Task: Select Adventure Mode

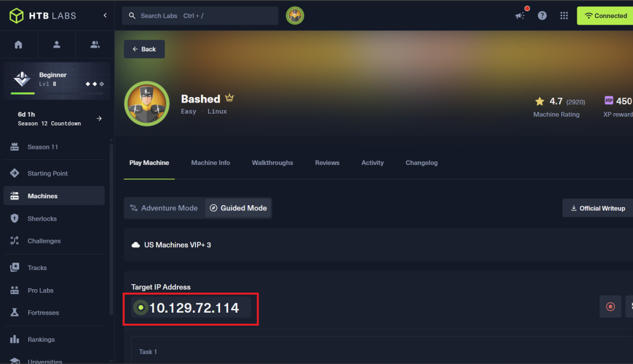Action: point(164,208)
